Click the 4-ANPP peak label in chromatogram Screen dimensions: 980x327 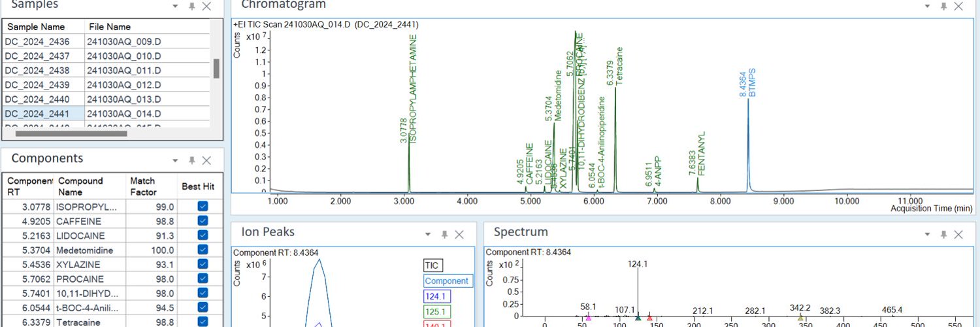tap(658, 171)
